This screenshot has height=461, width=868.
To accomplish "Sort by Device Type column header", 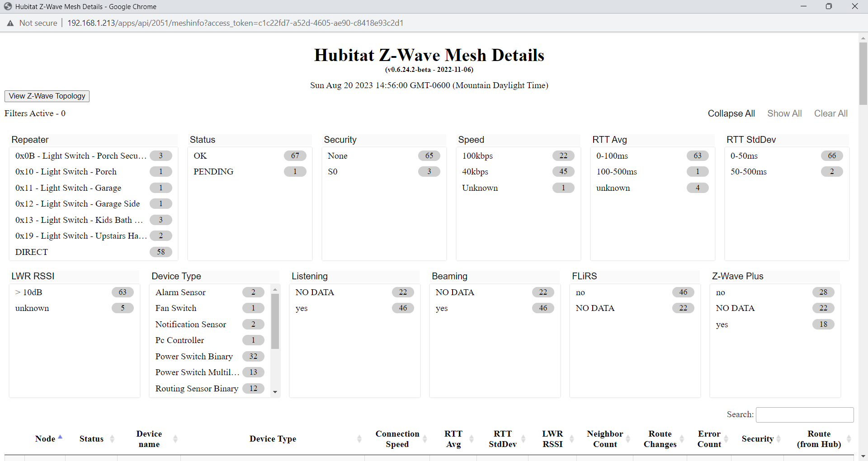I will coord(273,439).
